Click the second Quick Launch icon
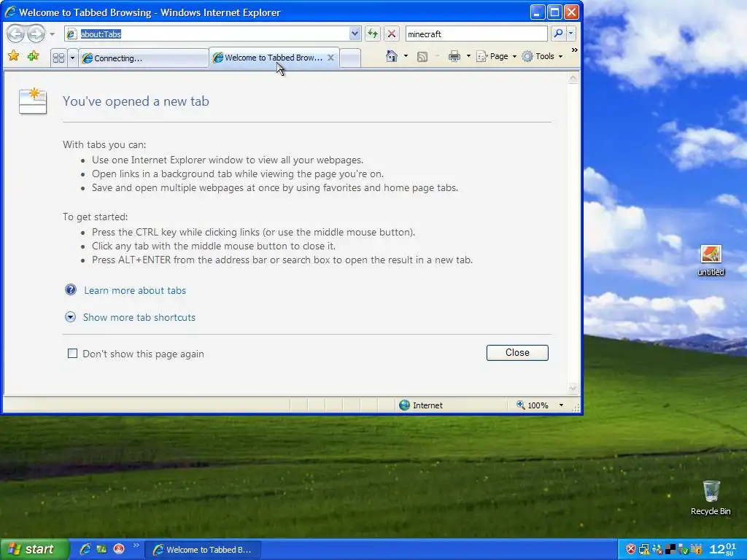Screen dimensions: 747x560 coord(101,549)
